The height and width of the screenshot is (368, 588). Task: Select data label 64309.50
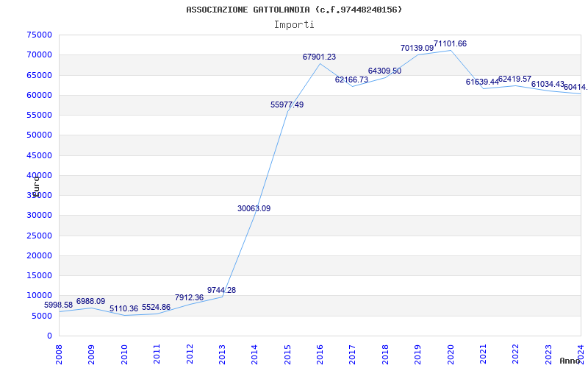[384, 71]
